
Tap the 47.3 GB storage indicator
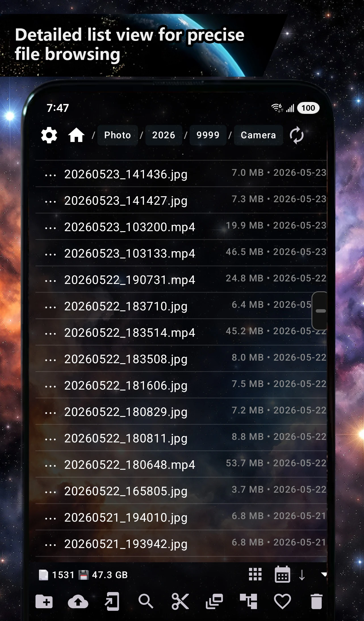point(103,575)
